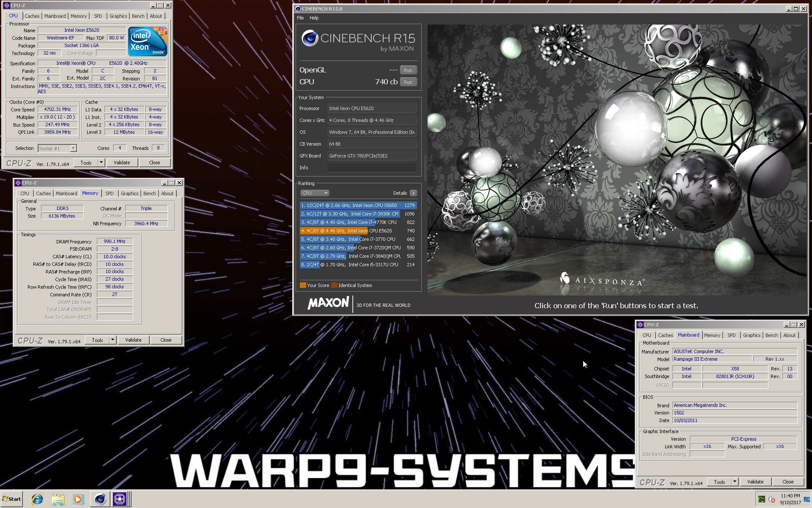Image resolution: width=812 pixels, height=508 pixels.
Task: Click the Intel Xeon inside logo
Action: (148, 41)
